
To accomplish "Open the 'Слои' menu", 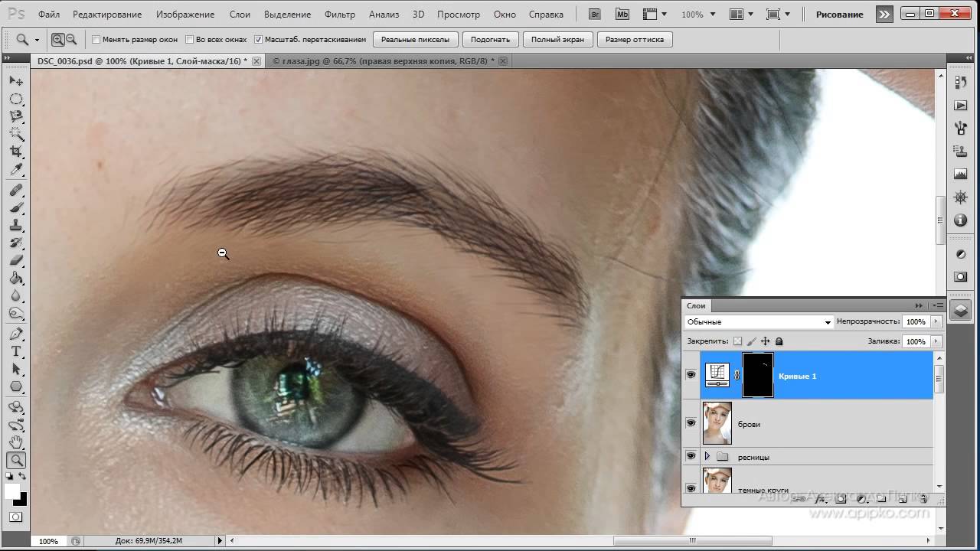I will coord(240,15).
